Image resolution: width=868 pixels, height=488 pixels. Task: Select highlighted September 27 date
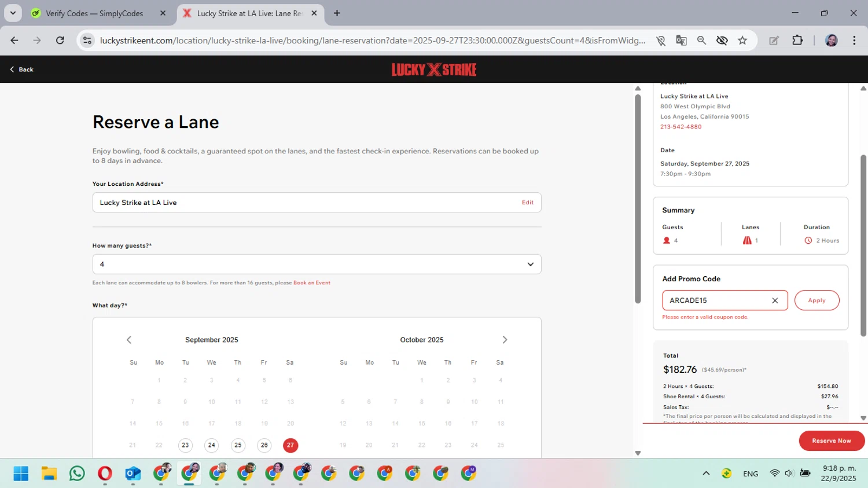pos(290,445)
